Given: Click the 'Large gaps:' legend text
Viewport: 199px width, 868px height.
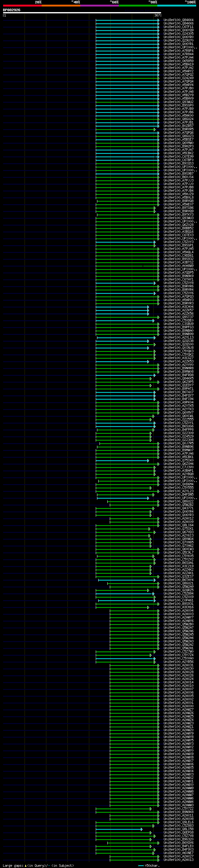Looking at the screenshot, I should tap(13, 865).
